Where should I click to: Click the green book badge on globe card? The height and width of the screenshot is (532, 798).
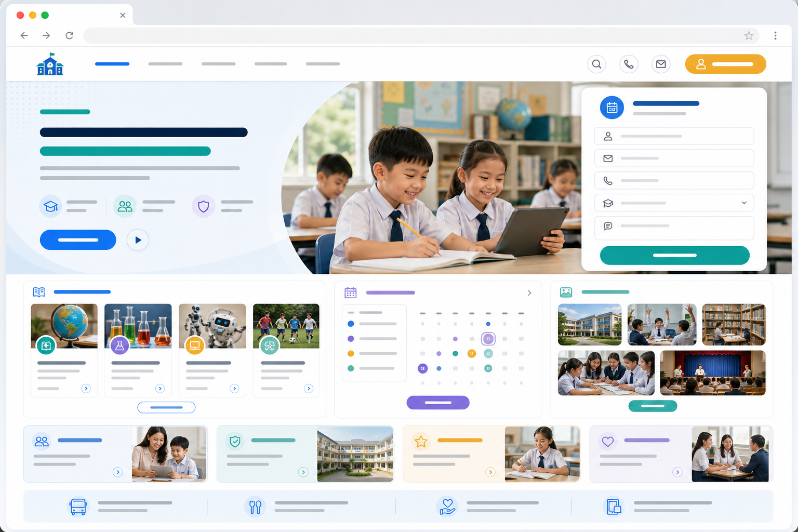click(x=46, y=345)
